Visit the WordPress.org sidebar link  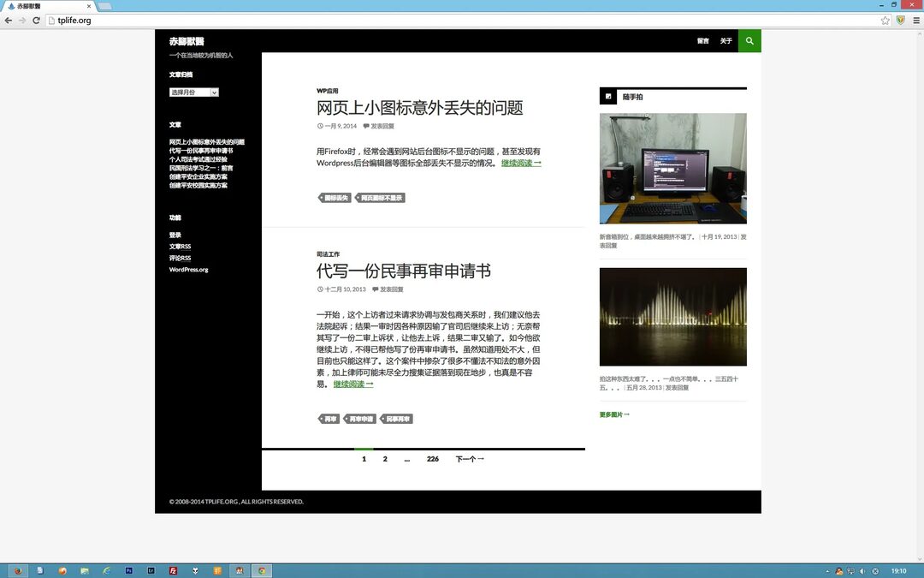187,269
